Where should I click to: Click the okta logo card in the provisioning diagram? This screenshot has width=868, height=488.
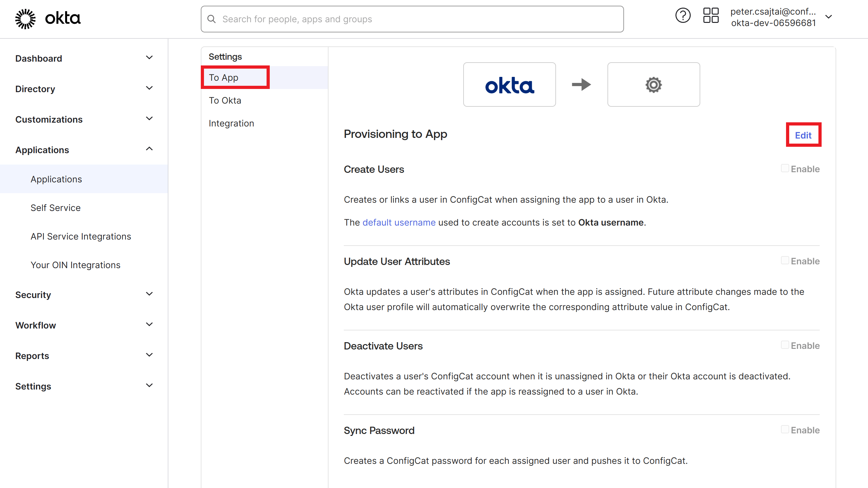click(x=509, y=85)
